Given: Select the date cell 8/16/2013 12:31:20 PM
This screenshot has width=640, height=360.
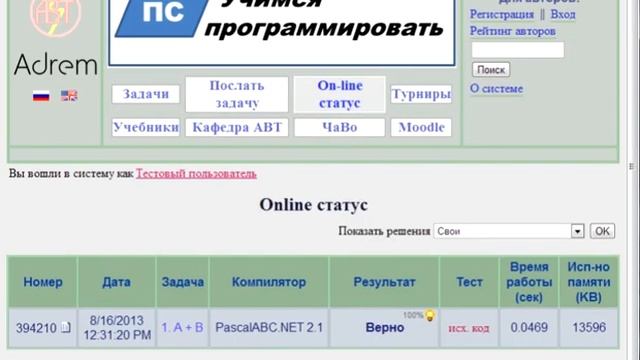Looking at the screenshot, I should (117, 328).
